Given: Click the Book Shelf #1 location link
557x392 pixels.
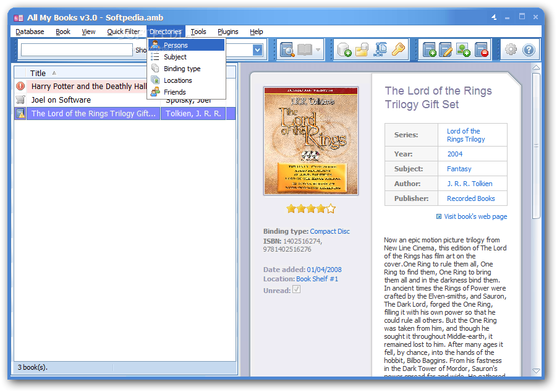Looking at the screenshot, I should [317, 279].
